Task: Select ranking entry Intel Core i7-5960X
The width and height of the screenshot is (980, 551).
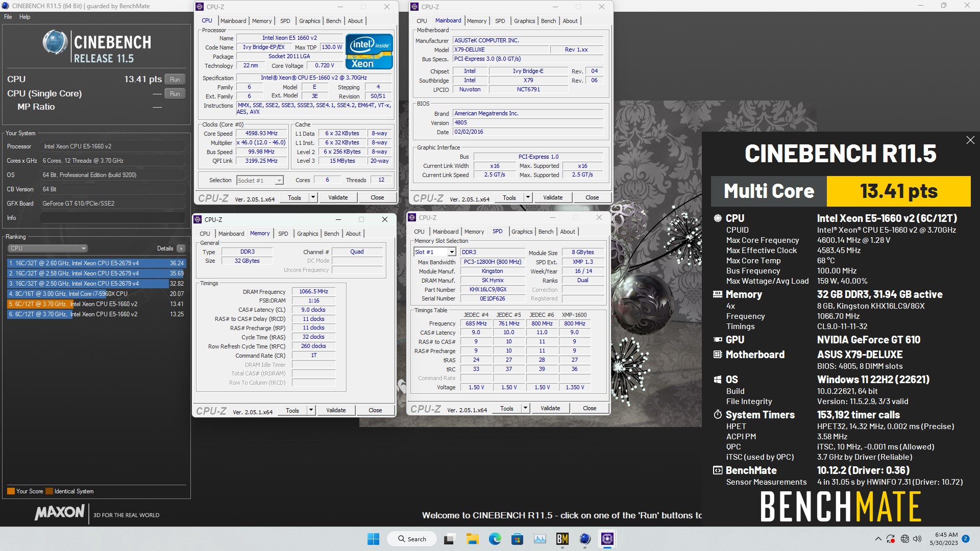Action: coord(96,294)
